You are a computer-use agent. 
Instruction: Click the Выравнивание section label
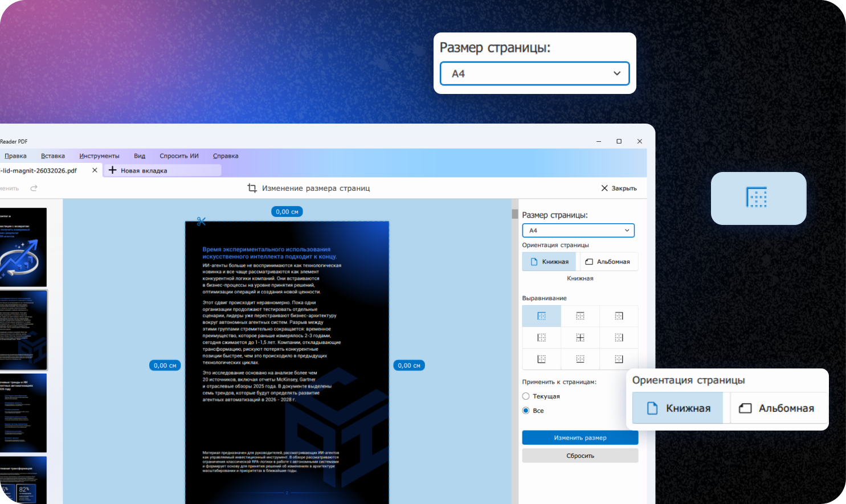(545, 298)
